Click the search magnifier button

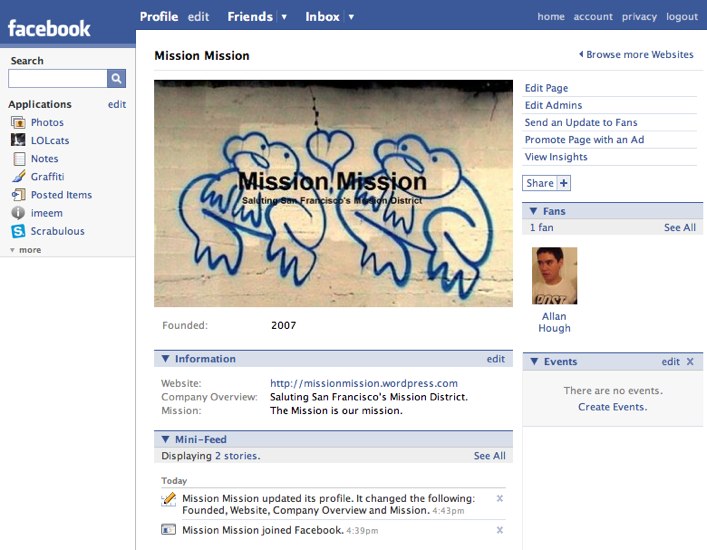pyautogui.click(x=116, y=78)
